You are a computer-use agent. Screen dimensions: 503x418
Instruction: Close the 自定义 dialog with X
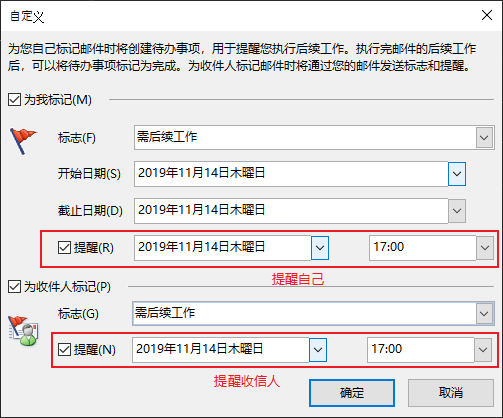coord(487,15)
